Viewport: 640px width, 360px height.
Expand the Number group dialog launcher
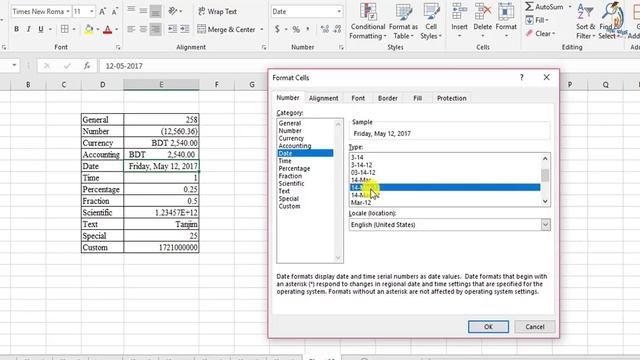341,47
